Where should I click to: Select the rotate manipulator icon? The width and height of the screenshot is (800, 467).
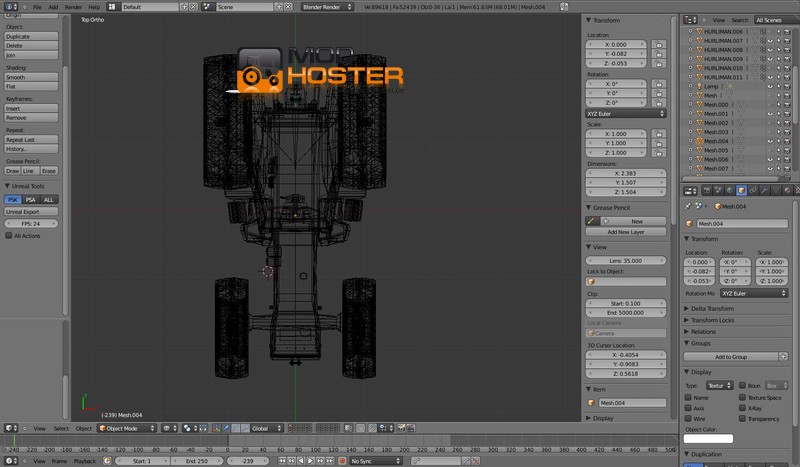click(x=235, y=428)
